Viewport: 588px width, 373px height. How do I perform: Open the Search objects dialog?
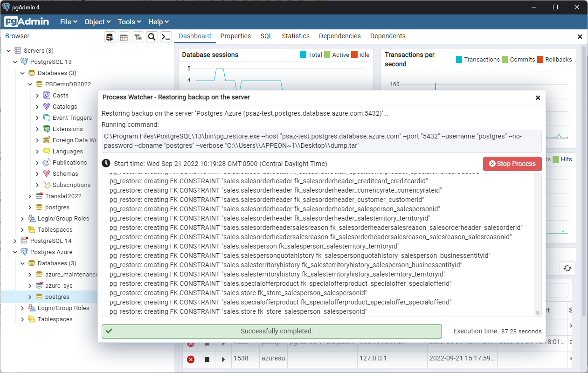point(152,36)
